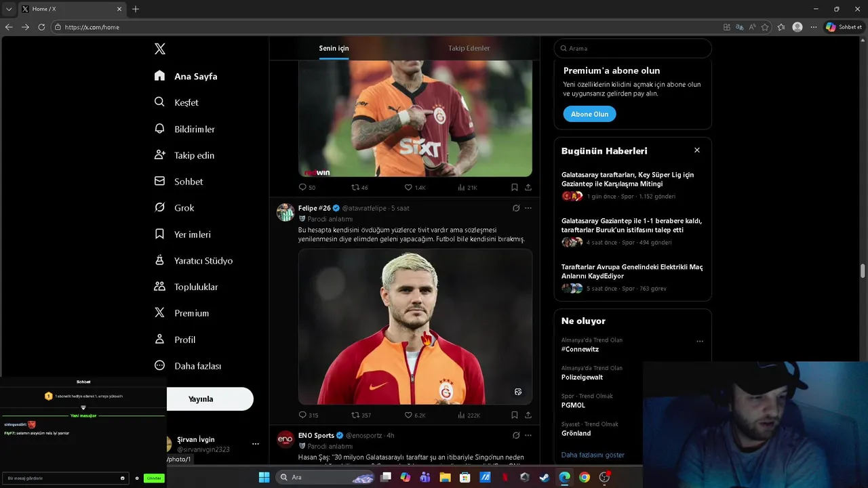Open Grok from the sidebar
Image resolution: width=868 pixels, height=488 pixels.
(174, 208)
